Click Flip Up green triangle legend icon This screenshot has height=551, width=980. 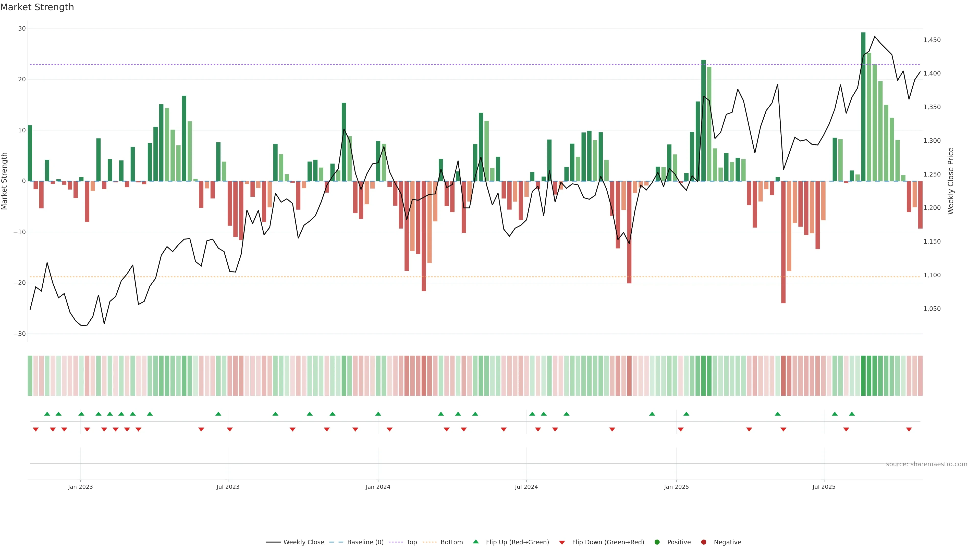[475, 542]
